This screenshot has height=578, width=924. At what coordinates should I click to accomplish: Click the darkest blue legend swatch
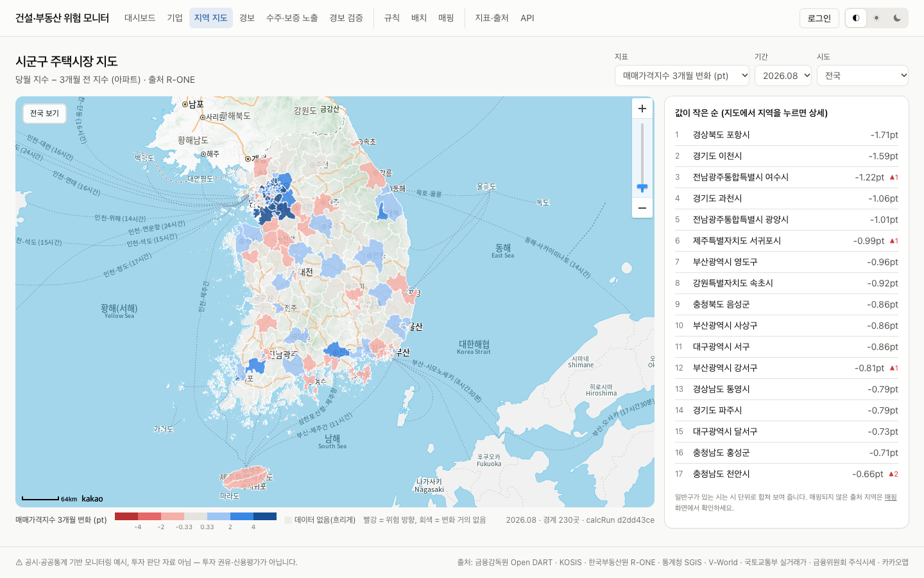coord(265,516)
